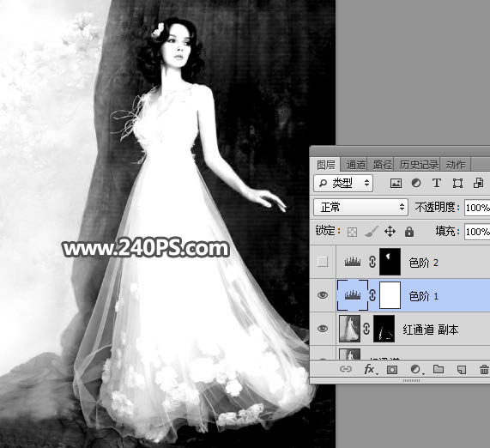The image size is (490, 448).
Task: Select the 红通道 副本 mask thumbnail
Action: click(x=384, y=329)
